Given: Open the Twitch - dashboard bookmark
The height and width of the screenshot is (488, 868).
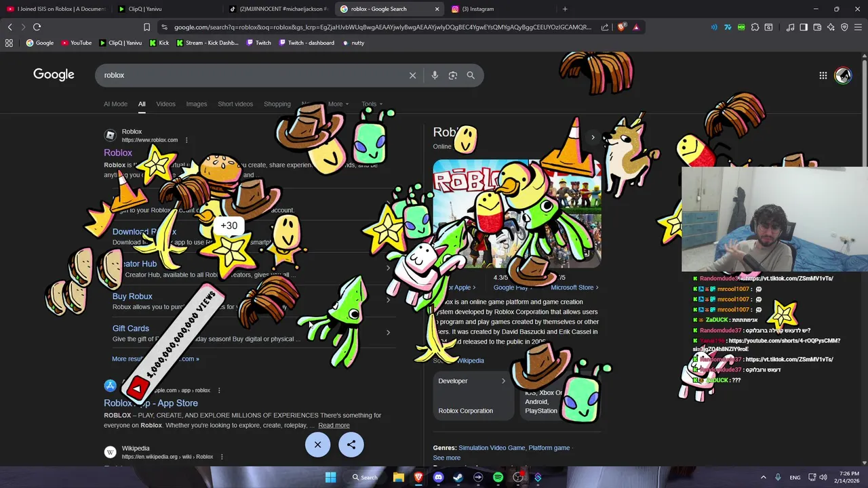Looking at the screenshot, I should 306,43.
